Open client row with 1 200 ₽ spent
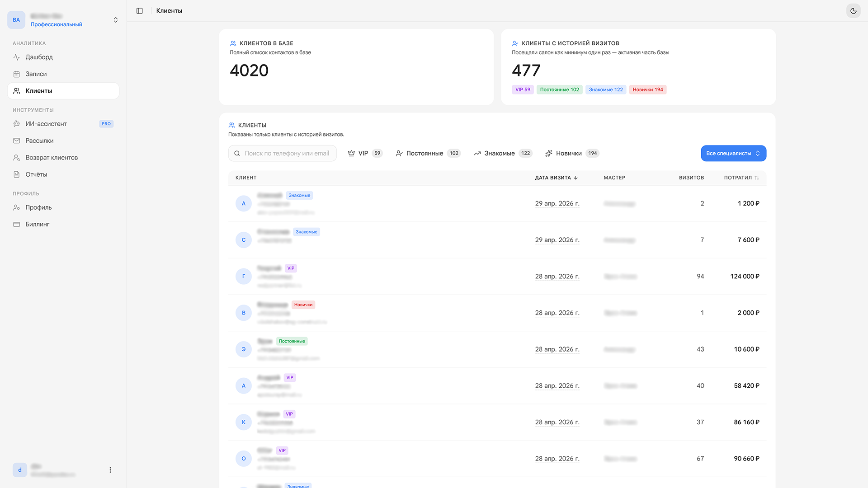Viewport: 868px width, 488px height. pyautogui.click(x=497, y=203)
